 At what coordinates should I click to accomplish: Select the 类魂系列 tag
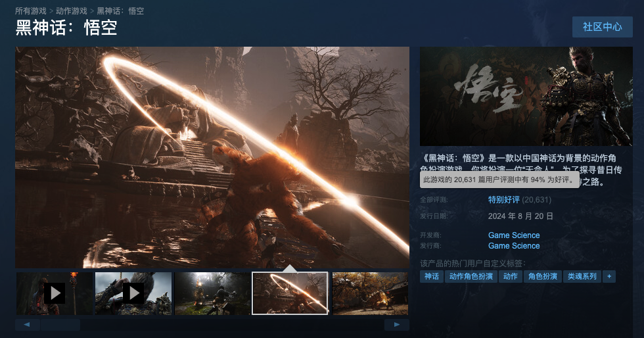click(x=582, y=276)
